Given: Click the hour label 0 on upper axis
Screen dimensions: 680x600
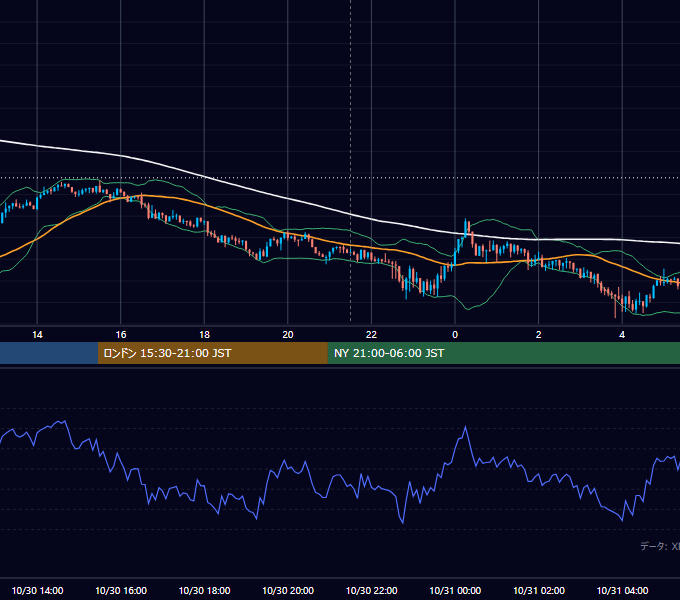Looking at the screenshot, I should click(455, 335).
